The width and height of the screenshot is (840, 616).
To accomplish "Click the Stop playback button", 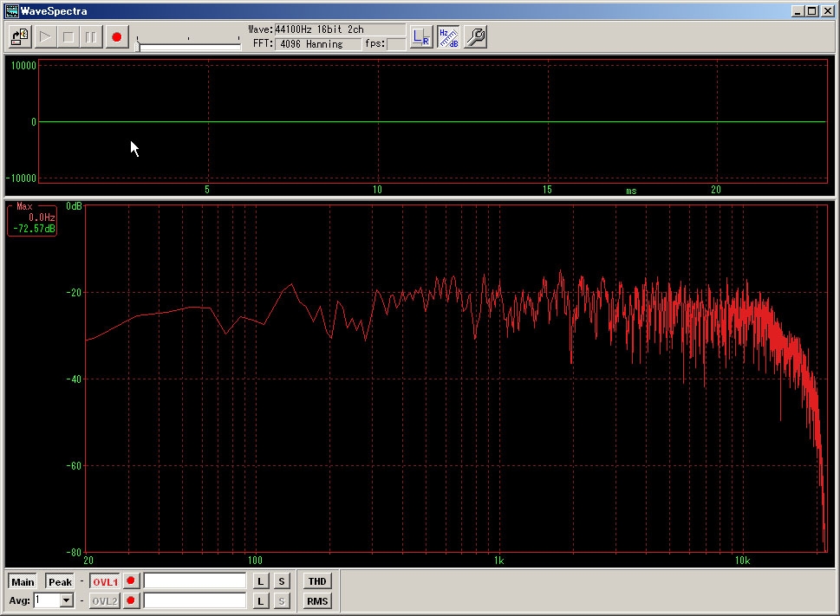I will click(x=68, y=37).
